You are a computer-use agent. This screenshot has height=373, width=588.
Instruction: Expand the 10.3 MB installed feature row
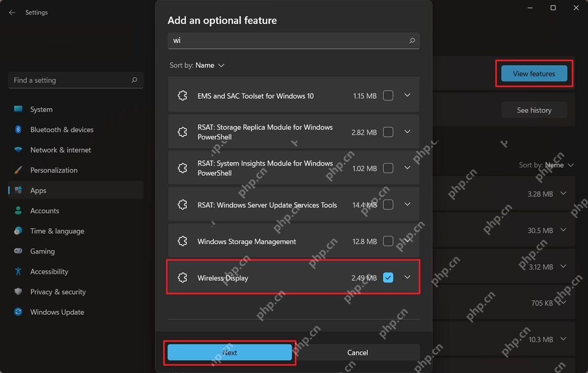tap(563, 339)
